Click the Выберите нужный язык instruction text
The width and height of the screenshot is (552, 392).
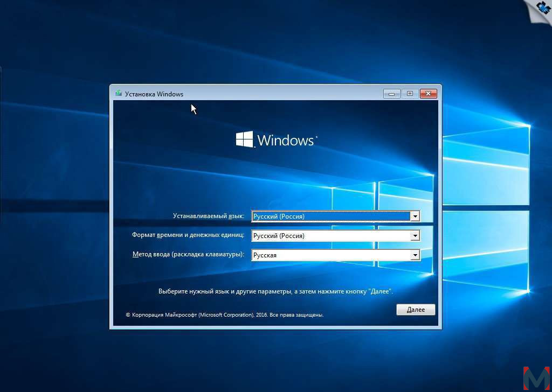click(275, 291)
